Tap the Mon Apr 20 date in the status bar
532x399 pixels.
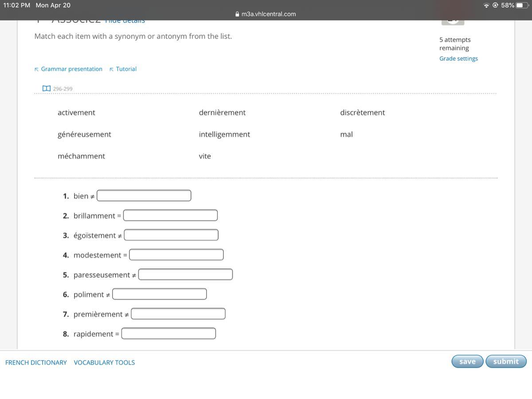tap(53, 5)
